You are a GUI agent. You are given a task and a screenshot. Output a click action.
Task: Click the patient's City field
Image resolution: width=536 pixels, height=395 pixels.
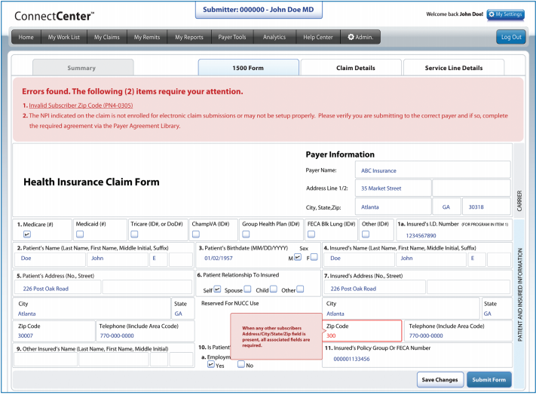92,309
